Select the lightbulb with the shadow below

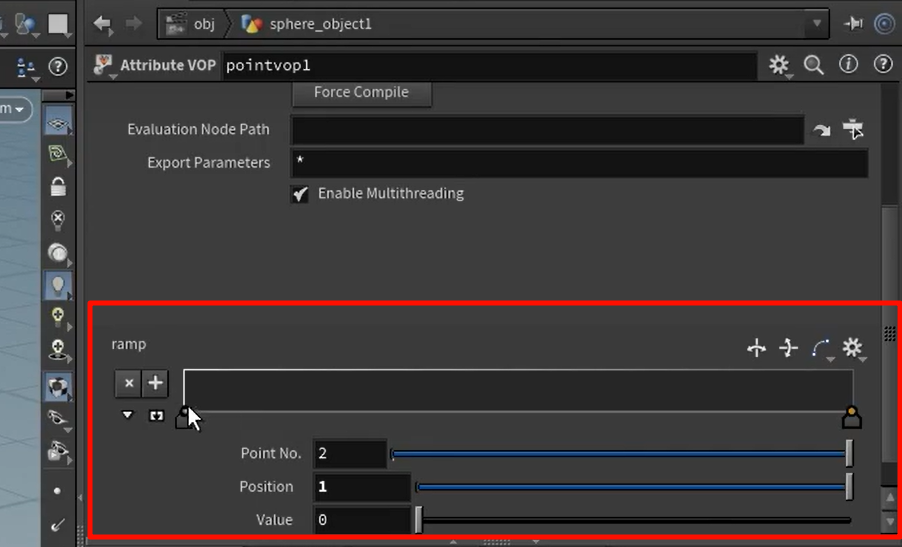[x=58, y=350]
